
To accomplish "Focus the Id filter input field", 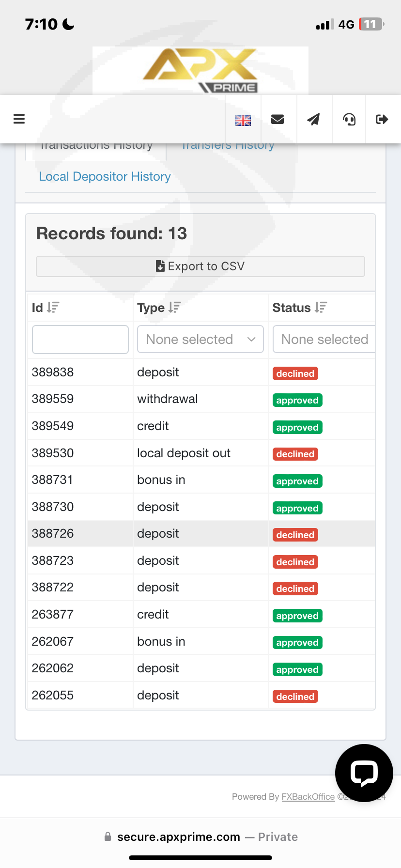I will tap(80, 339).
